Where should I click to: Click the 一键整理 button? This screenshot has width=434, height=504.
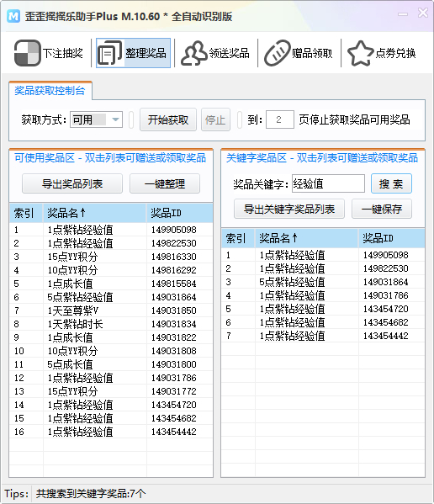pyautogui.click(x=165, y=184)
